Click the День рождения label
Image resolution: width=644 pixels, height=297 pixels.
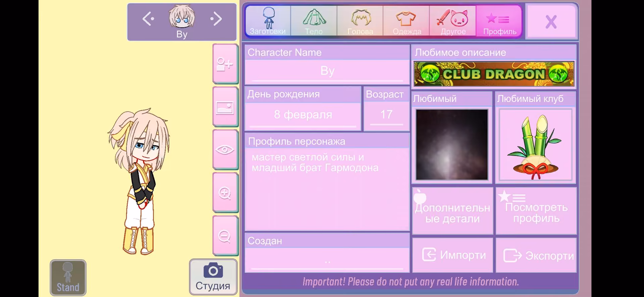click(x=283, y=94)
